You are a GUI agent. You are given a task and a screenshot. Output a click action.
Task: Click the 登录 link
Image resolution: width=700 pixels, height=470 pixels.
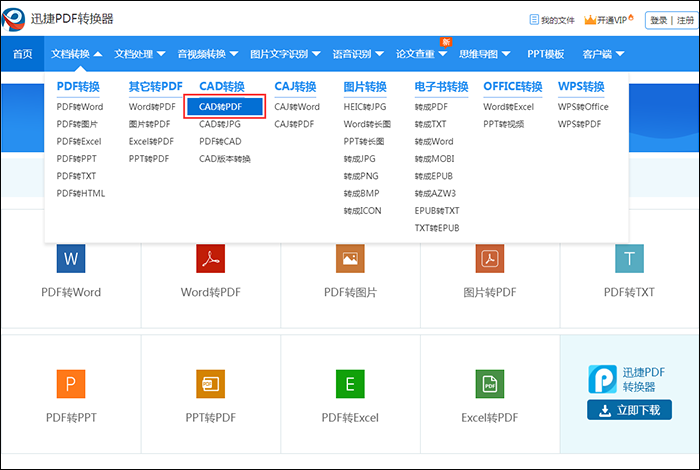658,20
